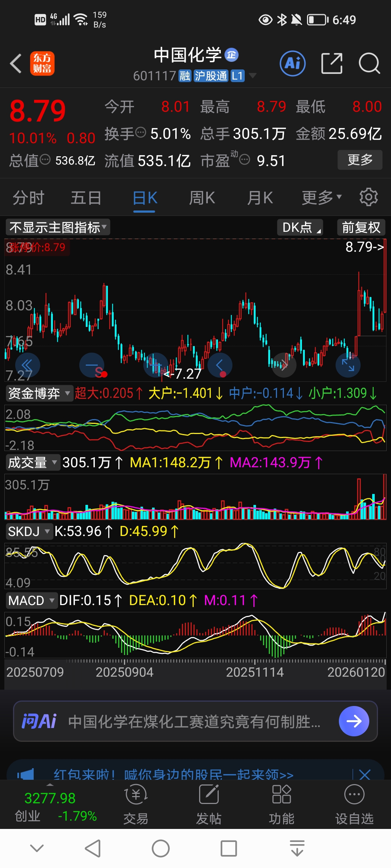Switch to the 周K tab

click(202, 197)
